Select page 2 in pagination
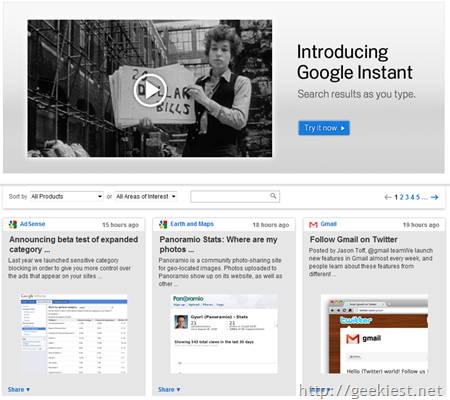The height and width of the screenshot is (400, 450). [x=402, y=197]
